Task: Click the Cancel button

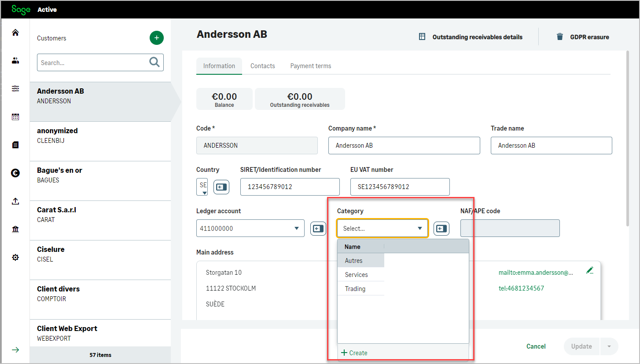Action: (x=536, y=346)
